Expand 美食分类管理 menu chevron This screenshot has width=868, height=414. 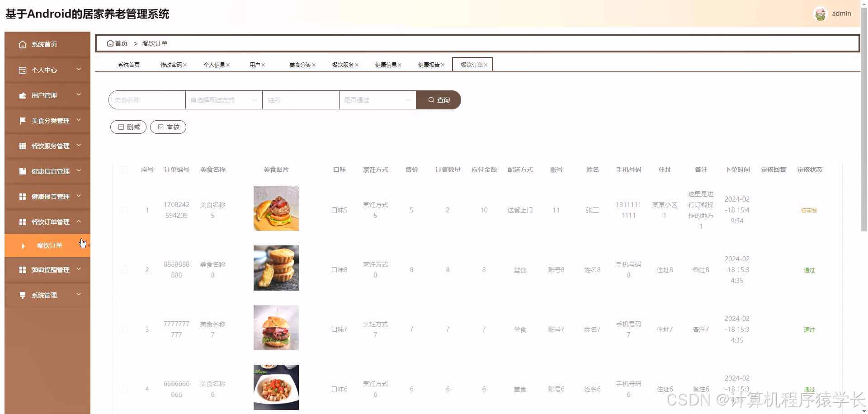pos(79,120)
